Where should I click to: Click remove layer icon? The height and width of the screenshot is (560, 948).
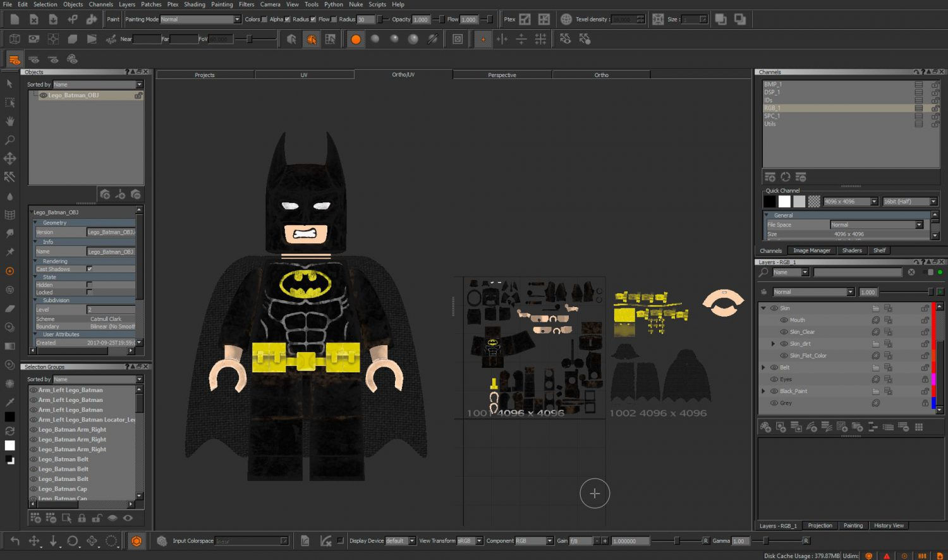[903, 427]
